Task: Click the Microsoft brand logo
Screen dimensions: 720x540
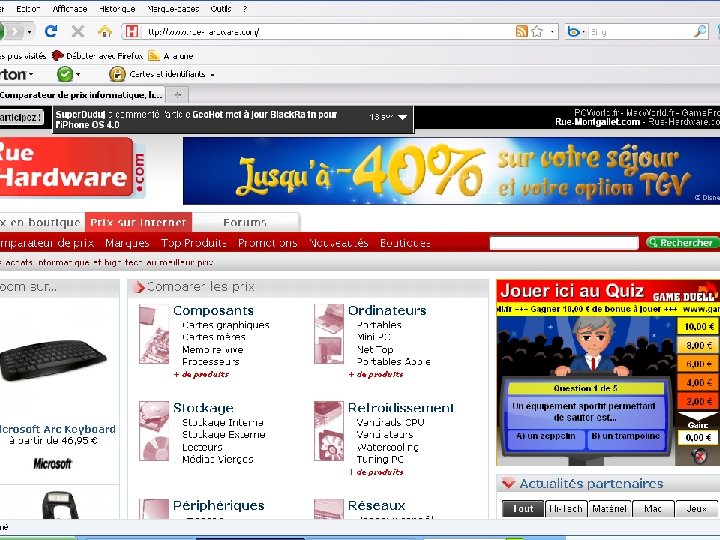Action: point(52,463)
